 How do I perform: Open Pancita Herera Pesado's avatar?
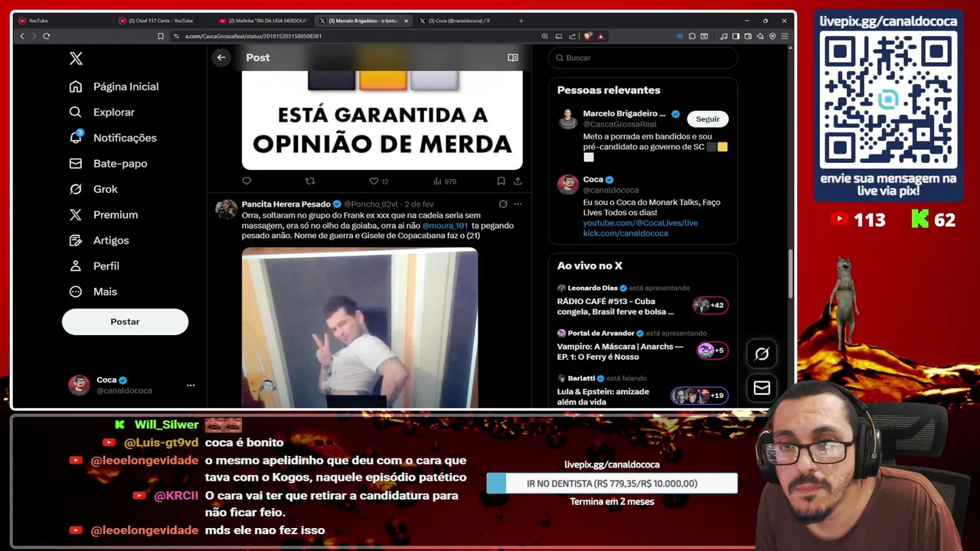tap(226, 210)
